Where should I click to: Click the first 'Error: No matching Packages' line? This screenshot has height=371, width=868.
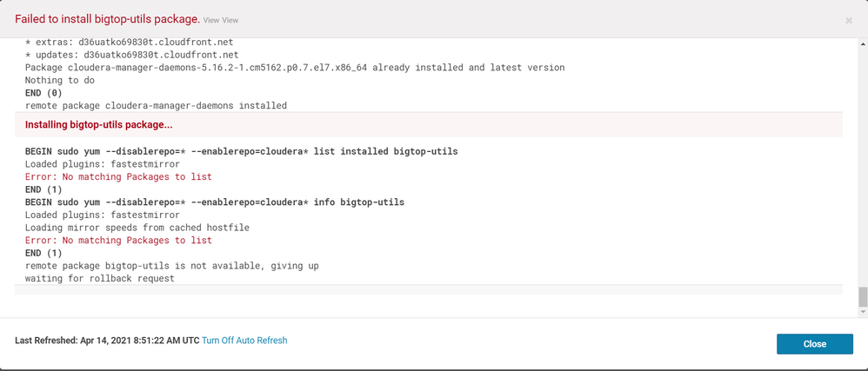[118, 177]
